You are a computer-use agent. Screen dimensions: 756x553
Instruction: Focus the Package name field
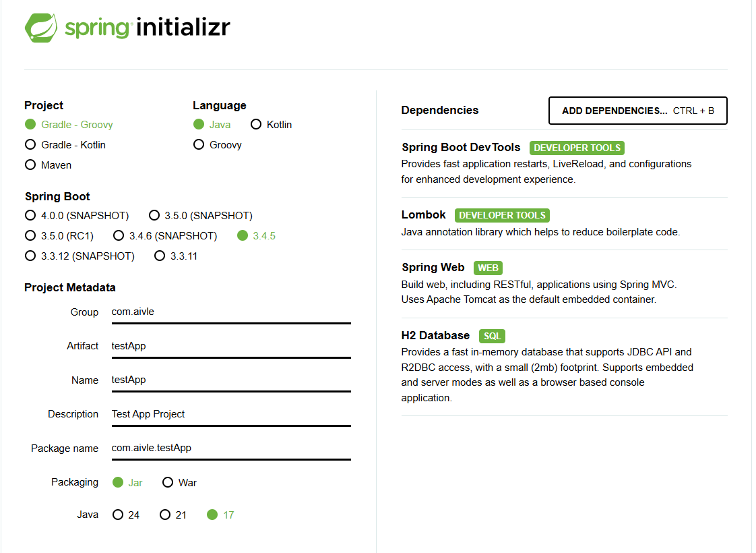click(231, 448)
